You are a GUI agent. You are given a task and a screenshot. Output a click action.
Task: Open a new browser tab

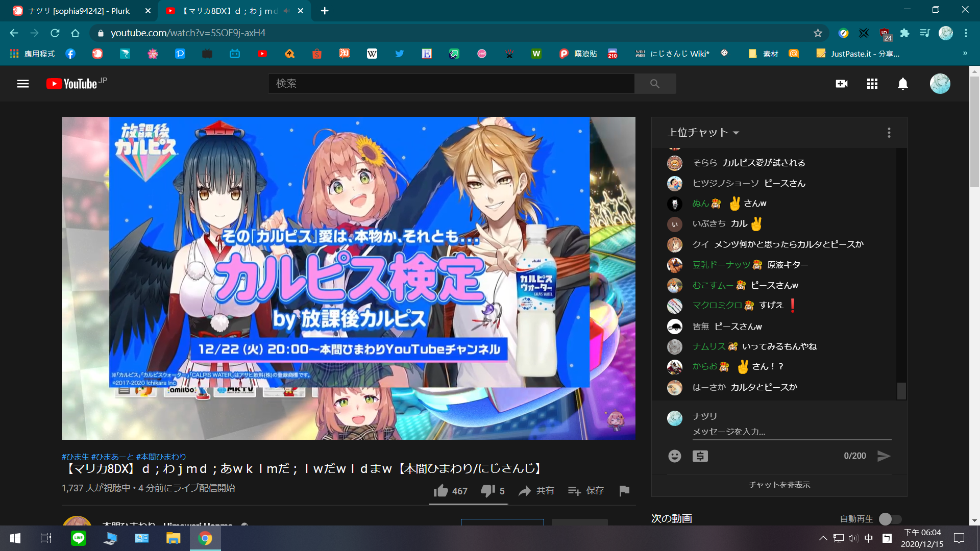325,11
